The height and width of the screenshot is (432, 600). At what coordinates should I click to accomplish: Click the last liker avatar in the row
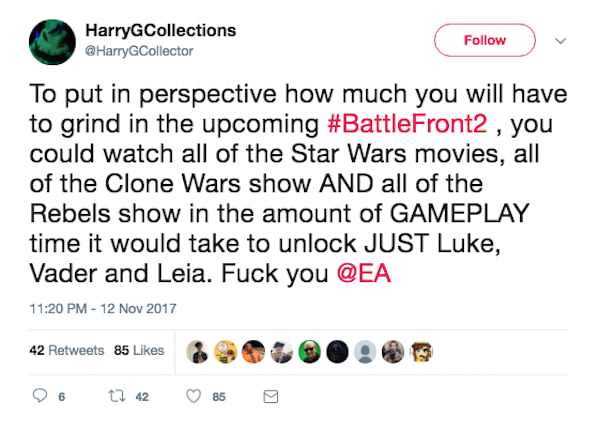coord(423,350)
